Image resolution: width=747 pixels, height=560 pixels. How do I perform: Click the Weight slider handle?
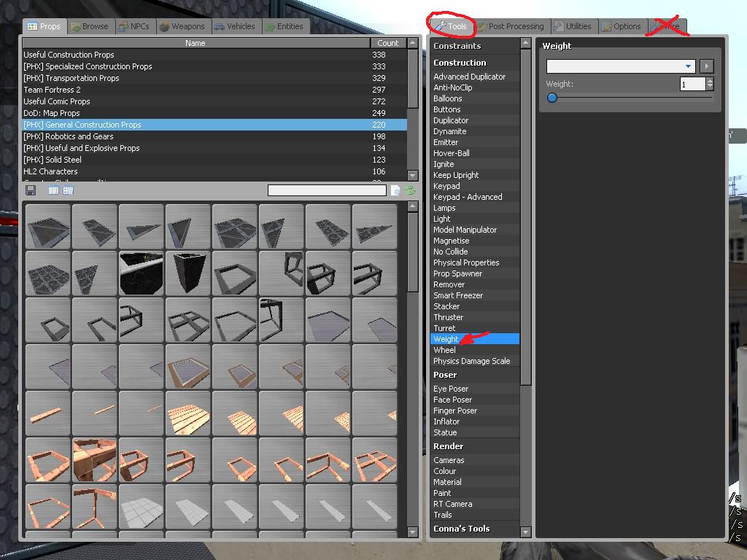tap(552, 98)
